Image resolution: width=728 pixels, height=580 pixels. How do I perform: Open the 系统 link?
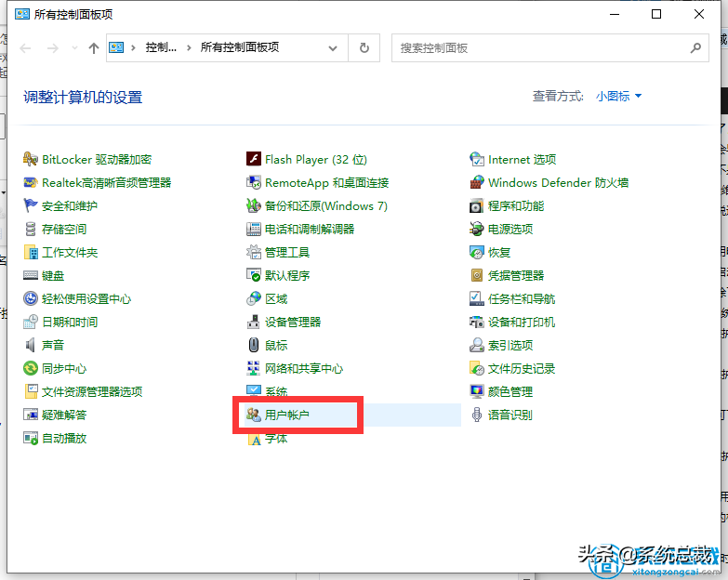click(276, 391)
